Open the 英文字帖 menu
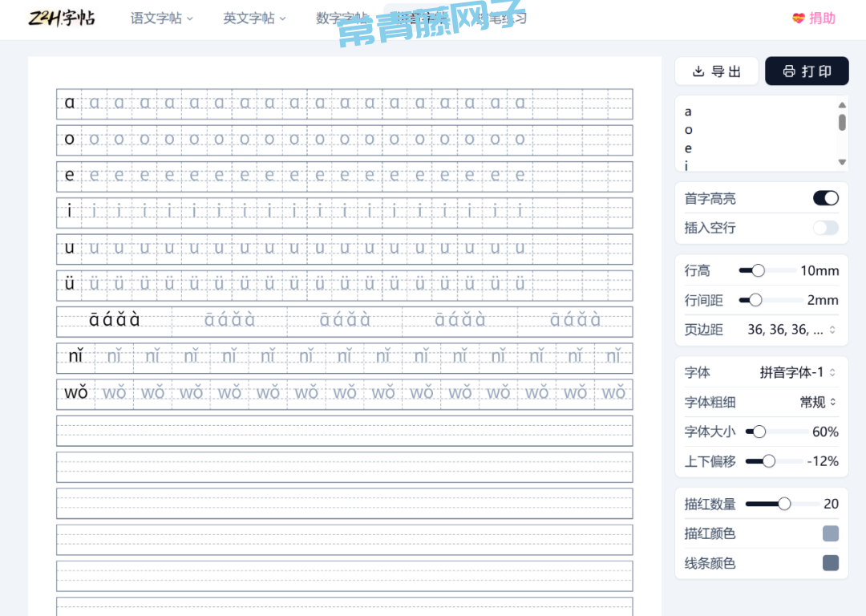Screen dimensions: 866x616 (x=254, y=18)
